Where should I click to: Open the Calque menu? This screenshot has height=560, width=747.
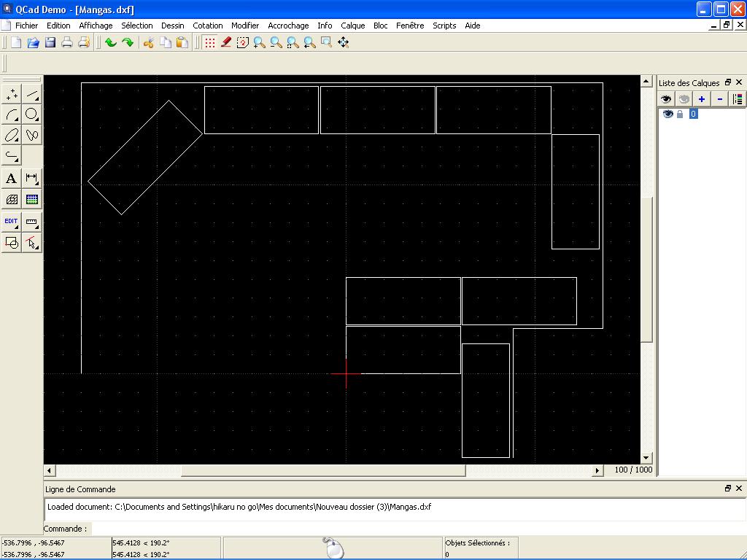click(x=352, y=26)
